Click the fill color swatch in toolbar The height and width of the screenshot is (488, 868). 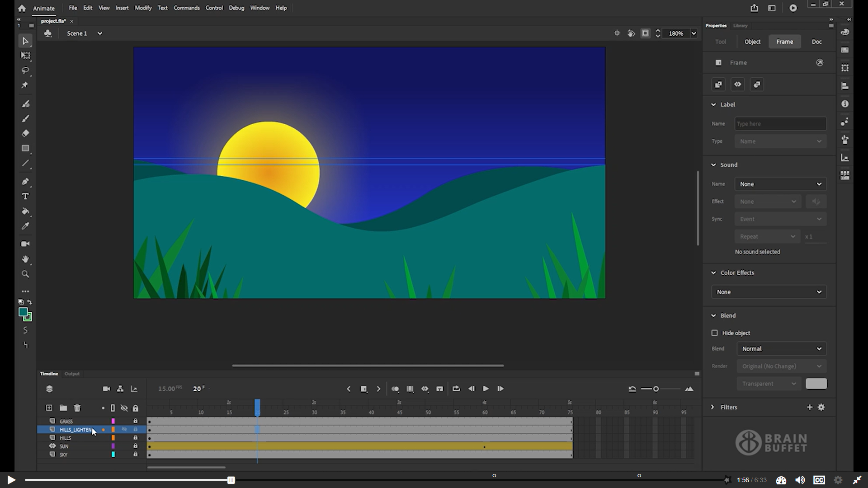click(x=23, y=312)
